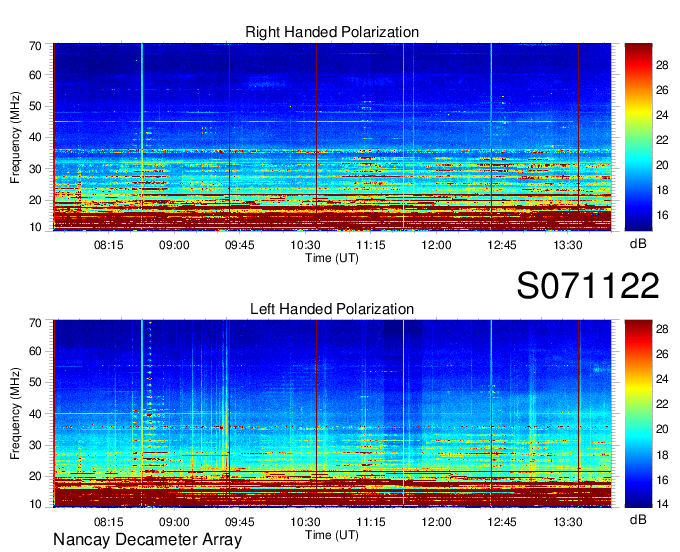This screenshot has height=552, width=680.
Task: Click the 30 MHz tick on the Left Handed plot
Action: [35, 445]
